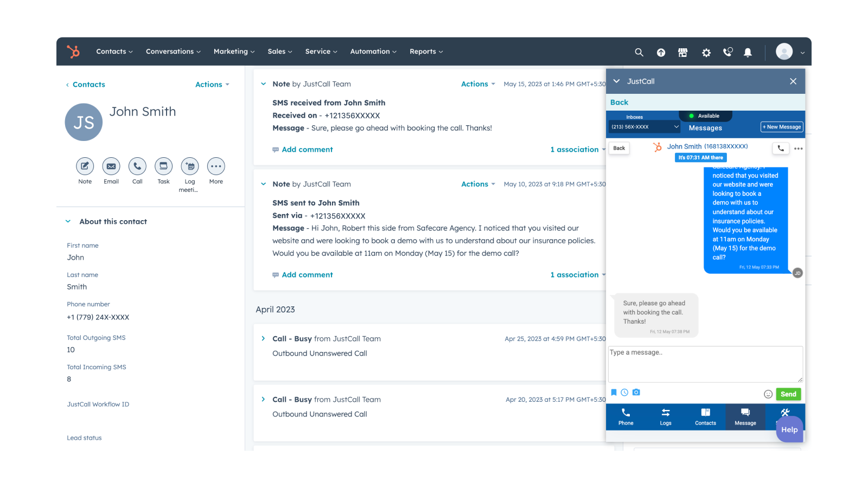The height and width of the screenshot is (488, 868).
Task: Click the notifications bell icon
Action: [x=748, y=52]
